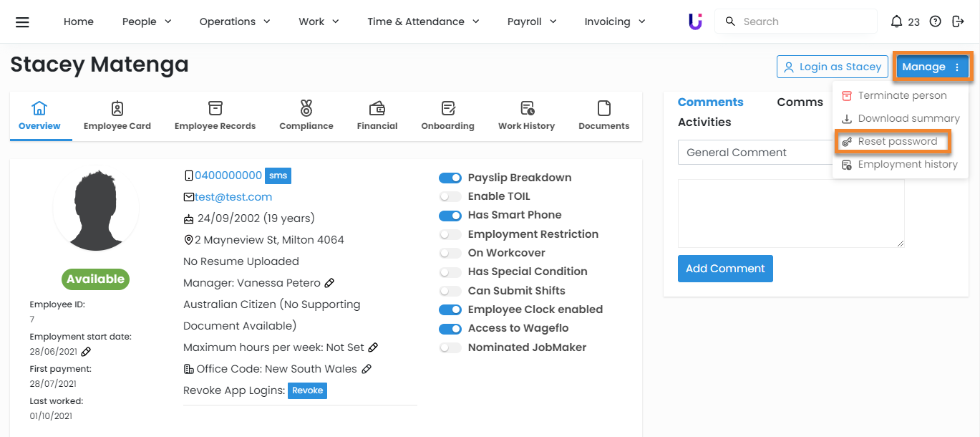Enable the TOIL toggle
Image resolution: width=980 pixels, height=437 pixels.
(x=450, y=196)
